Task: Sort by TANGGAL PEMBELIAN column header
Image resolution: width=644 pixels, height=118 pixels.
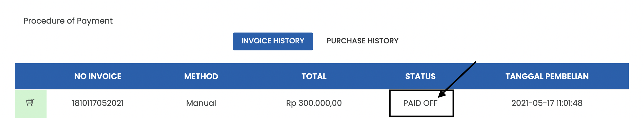Action: pos(547,77)
